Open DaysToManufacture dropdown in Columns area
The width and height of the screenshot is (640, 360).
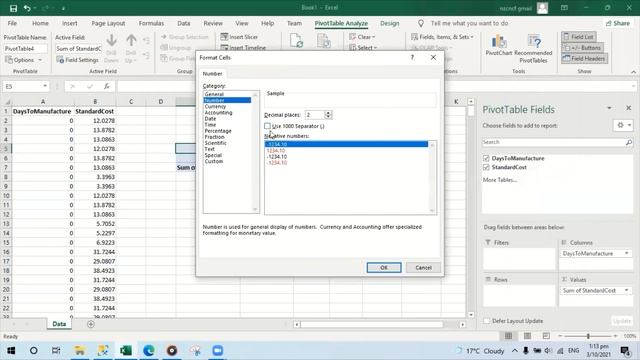click(627, 253)
